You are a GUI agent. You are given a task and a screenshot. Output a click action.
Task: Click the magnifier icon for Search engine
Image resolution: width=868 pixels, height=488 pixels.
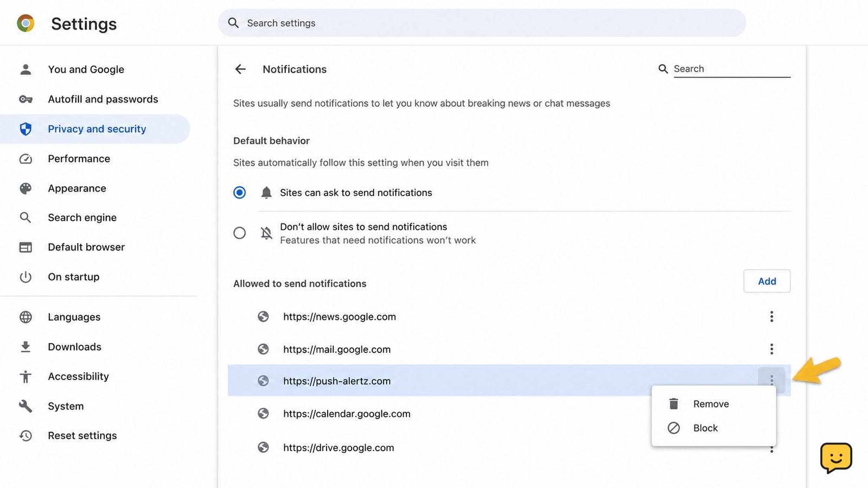tap(25, 217)
